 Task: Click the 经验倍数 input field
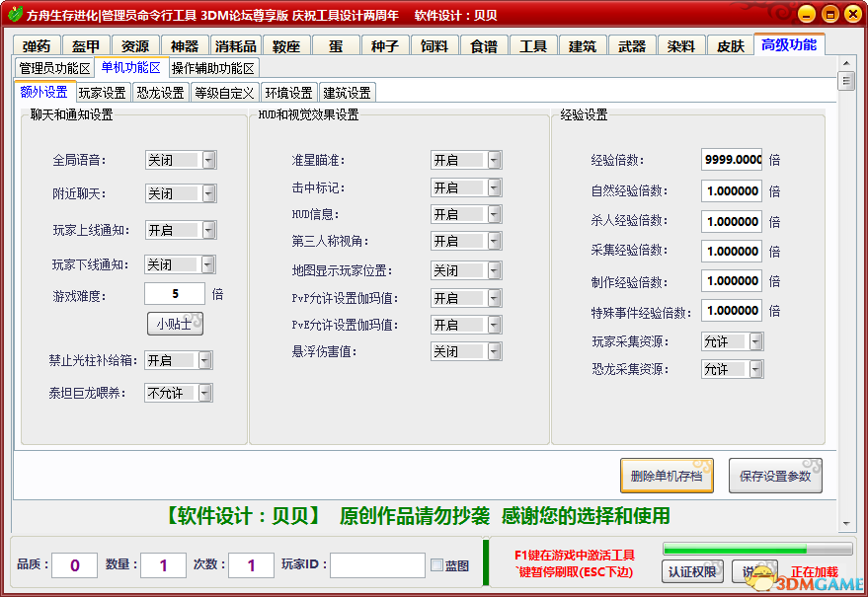tap(732, 160)
